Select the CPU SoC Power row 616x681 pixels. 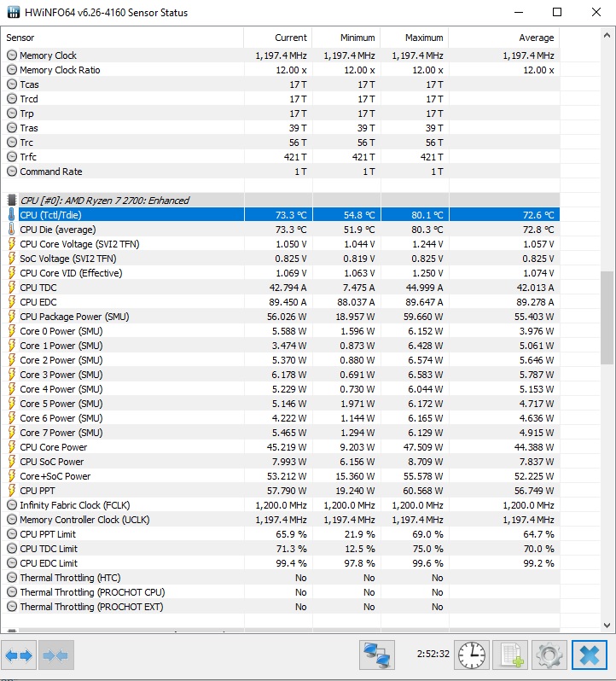tap(280, 462)
